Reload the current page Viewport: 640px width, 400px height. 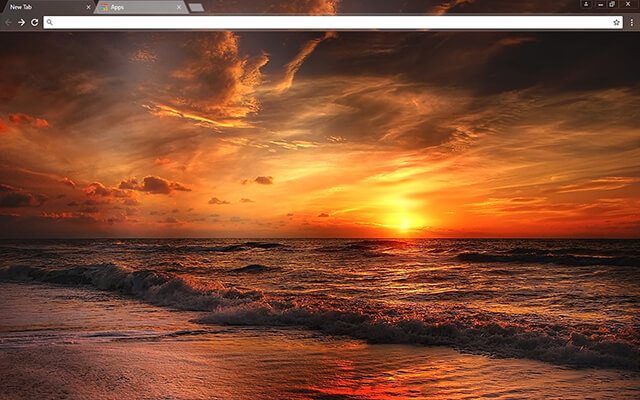click(34, 21)
